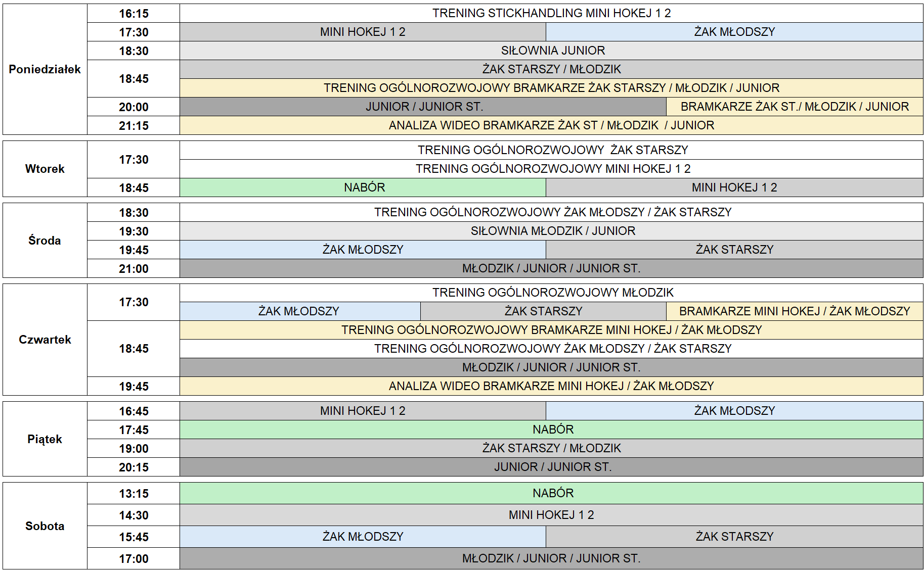
Task: Click the Poniedziałek day label
Action: (x=45, y=69)
